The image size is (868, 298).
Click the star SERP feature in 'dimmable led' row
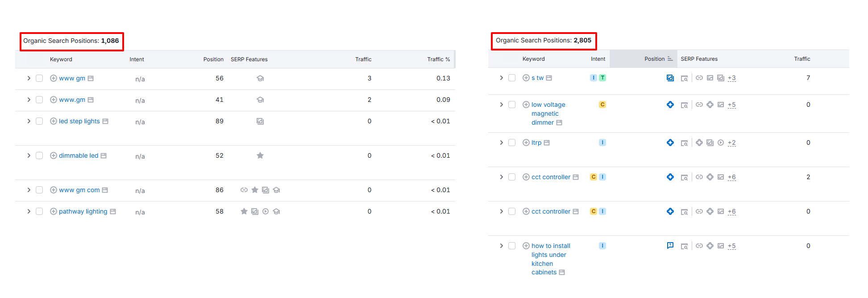click(260, 155)
